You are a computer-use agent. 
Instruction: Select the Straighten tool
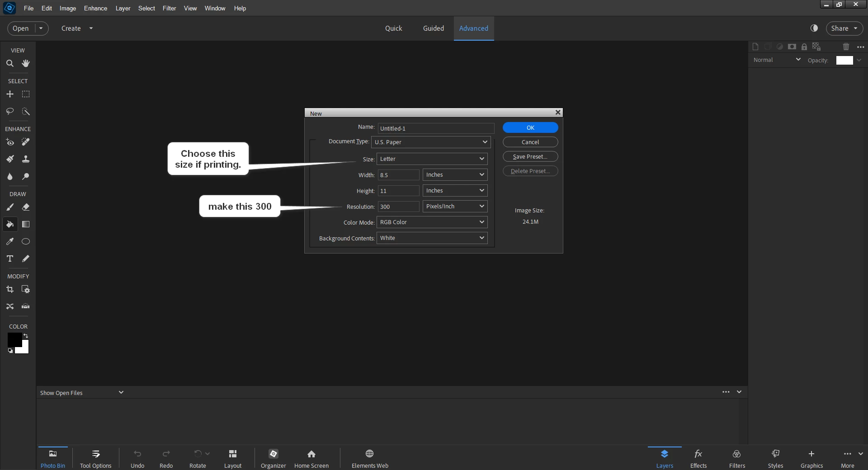(26, 306)
